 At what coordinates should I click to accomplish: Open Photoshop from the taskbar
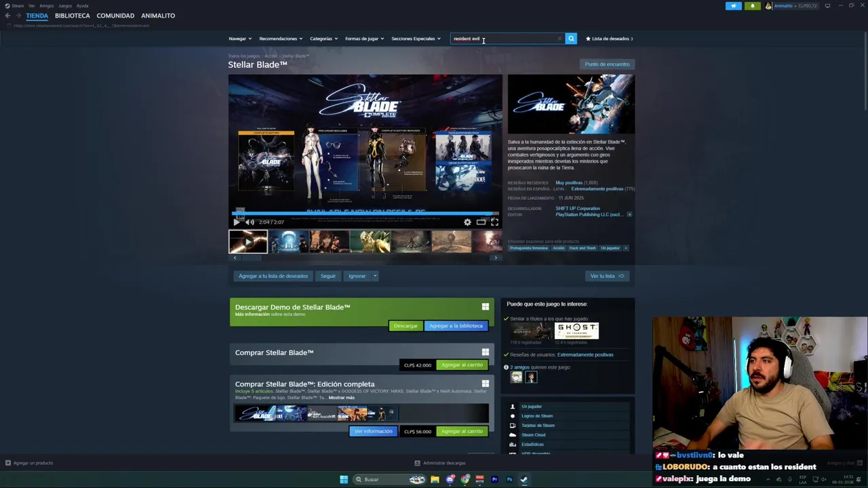click(509, 479)
